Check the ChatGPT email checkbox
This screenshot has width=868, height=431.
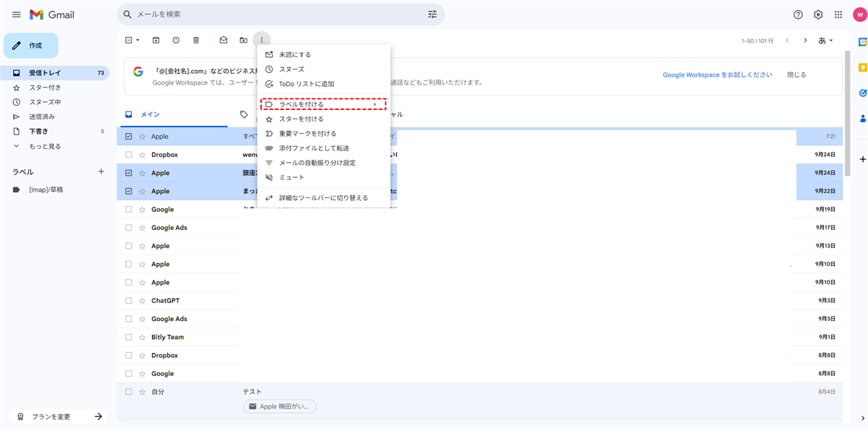[x=129, y=301]
